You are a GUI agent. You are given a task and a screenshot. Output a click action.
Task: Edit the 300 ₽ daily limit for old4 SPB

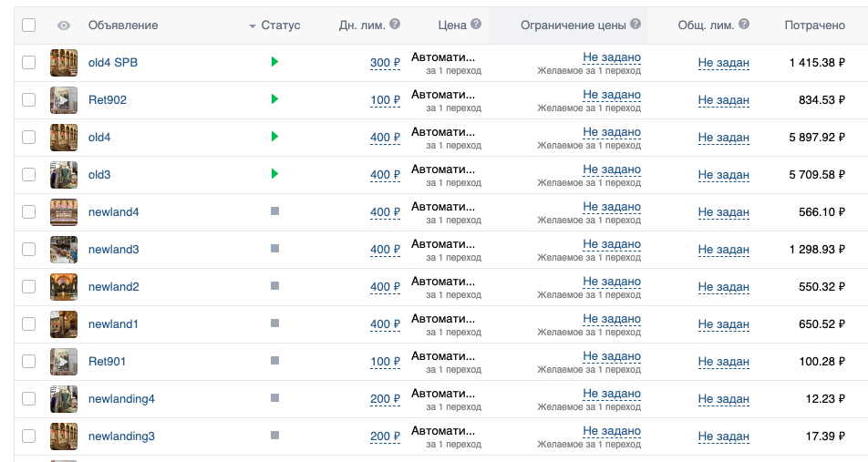coord(385,63)
